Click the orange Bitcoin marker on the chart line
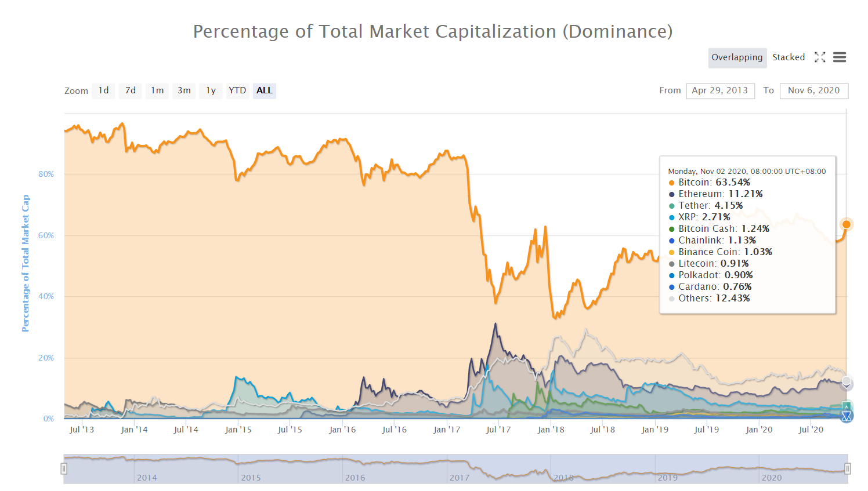Screen dimensions: 868x491 click(x=847, y=224)
